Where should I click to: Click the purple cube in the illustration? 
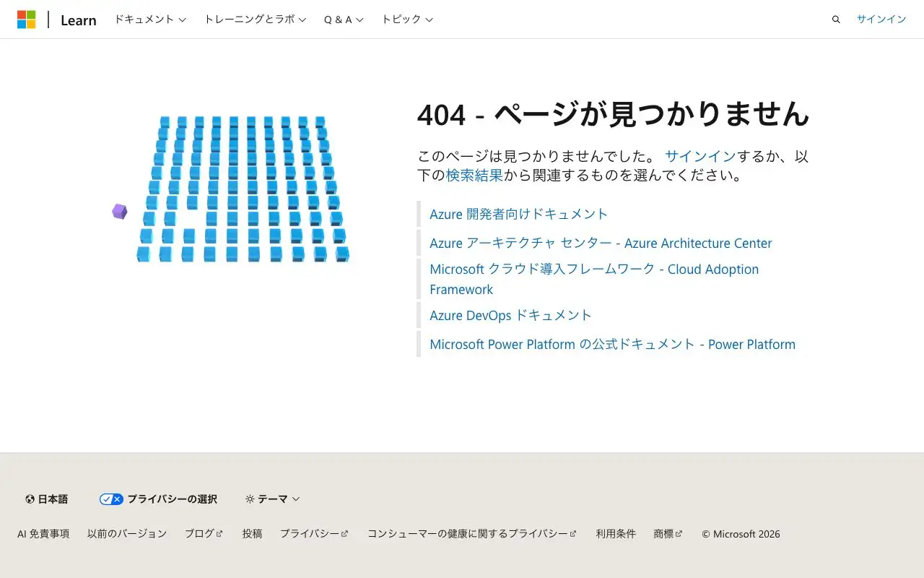tap(120, 211)
